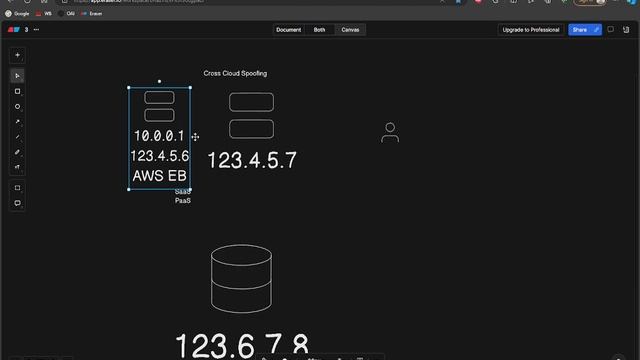Select the pointer selection tool
The width and height of the screenshot is (640, 360).
pyautogui.click(x=17, y=76)
